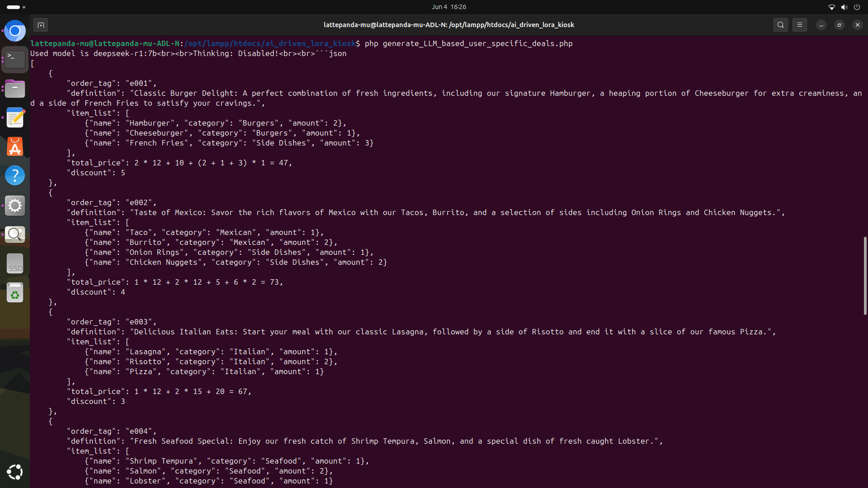
Task: Click the Risotto item row
Action: click(x=211, y=361)
